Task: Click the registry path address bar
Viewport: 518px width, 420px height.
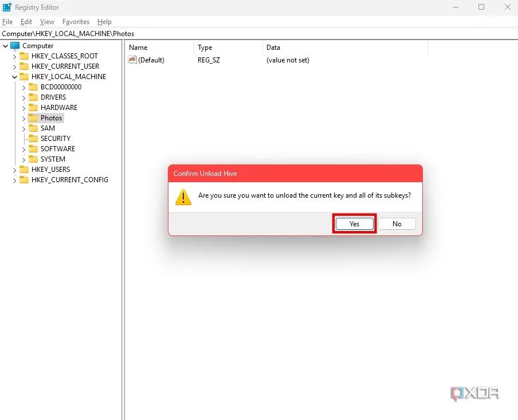Action: (x=259, y=34)
